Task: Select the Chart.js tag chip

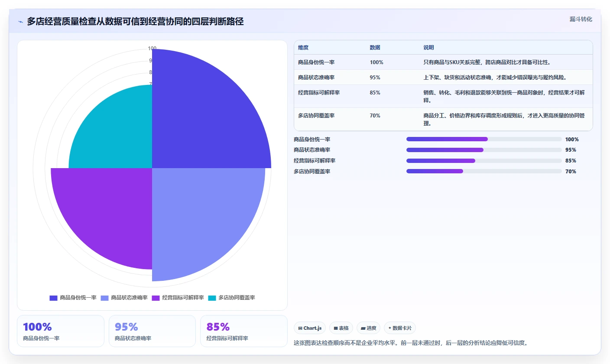Action: (x=310, y=328)
